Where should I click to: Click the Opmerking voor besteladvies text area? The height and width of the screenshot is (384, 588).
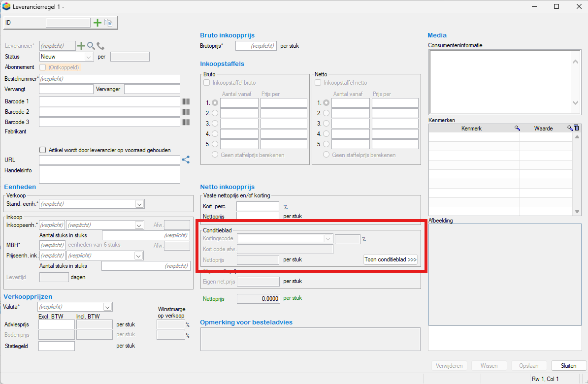tap(311, 339)
